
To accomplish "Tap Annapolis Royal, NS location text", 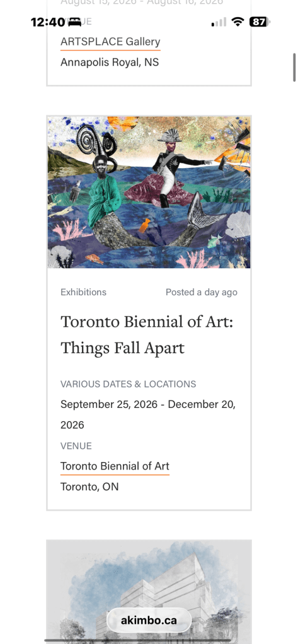I will coord(110,62).
